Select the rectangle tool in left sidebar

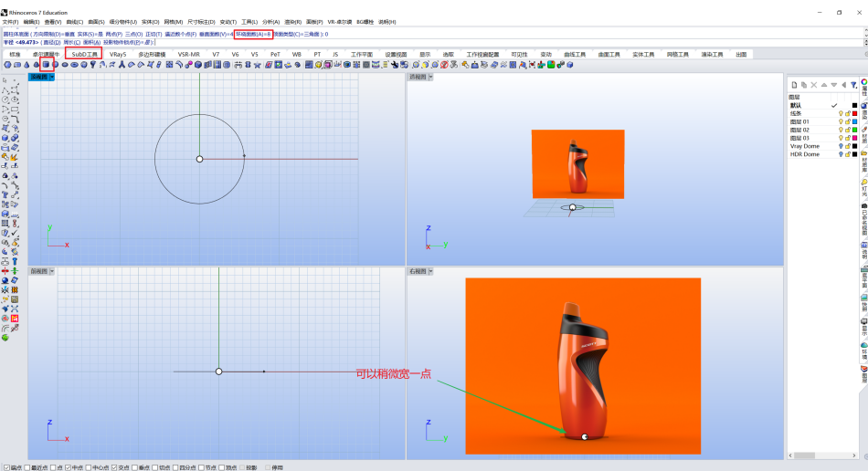[x=15, y=109]
